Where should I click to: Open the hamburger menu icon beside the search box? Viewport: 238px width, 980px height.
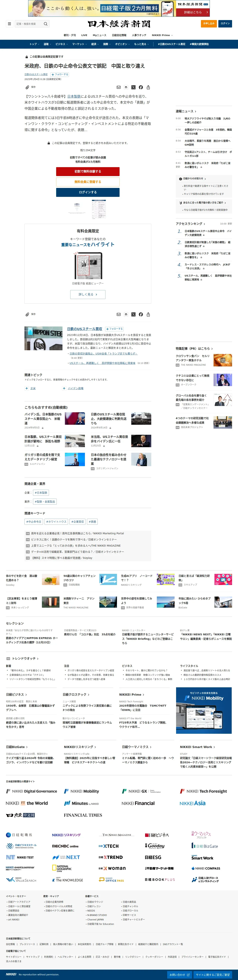[9, 24]
